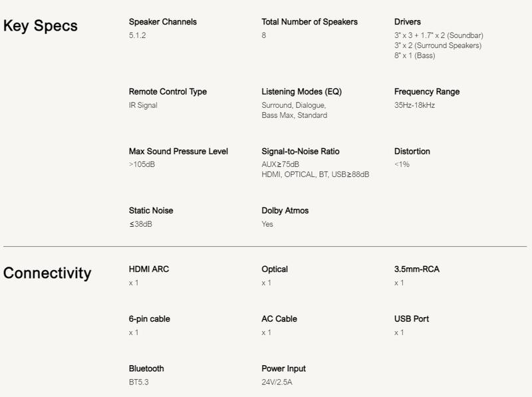Select the Optical connectivity label
This screenshot has width=532, height=397.
[x=275, y=269]
